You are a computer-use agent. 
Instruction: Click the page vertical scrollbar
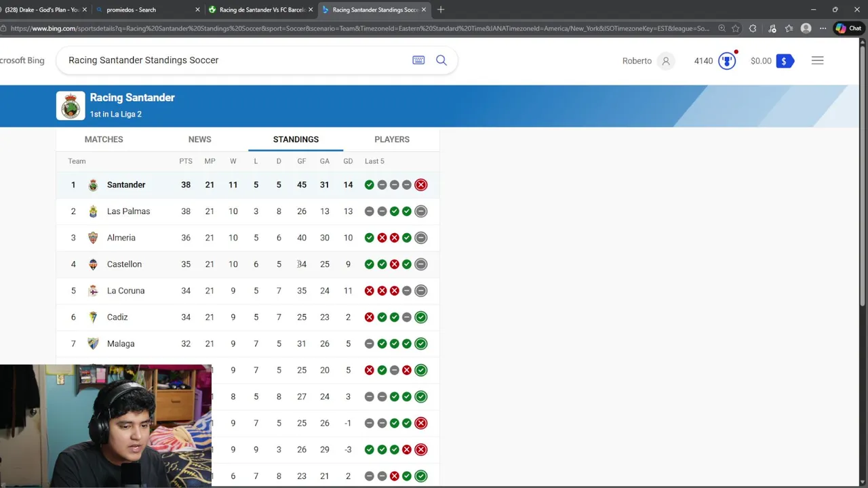tap(863, 176)
